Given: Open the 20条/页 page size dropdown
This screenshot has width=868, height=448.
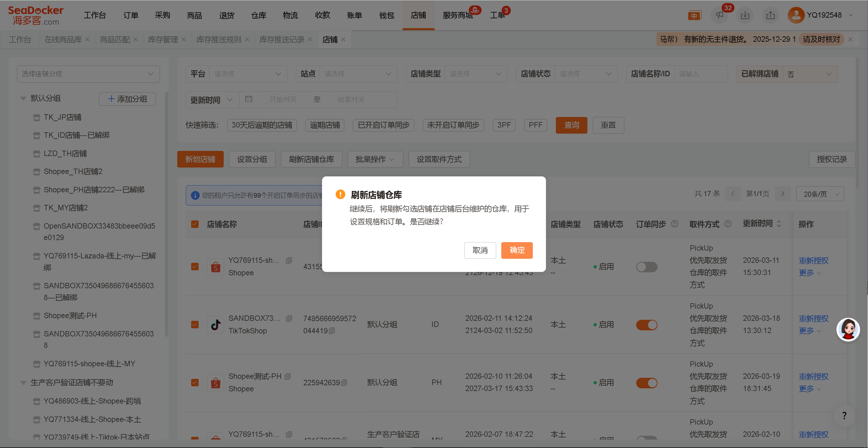Looking at the screenshot, I should click(x=820, y=194).
